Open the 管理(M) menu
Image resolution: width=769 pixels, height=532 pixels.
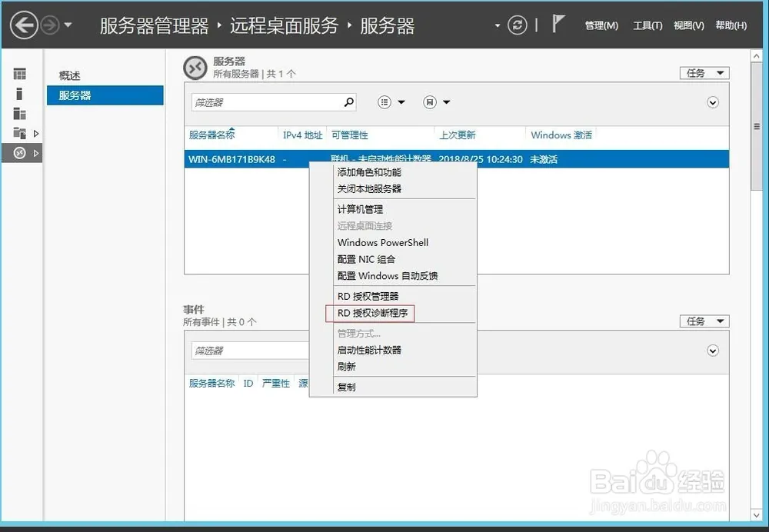[x=601, y=25]
